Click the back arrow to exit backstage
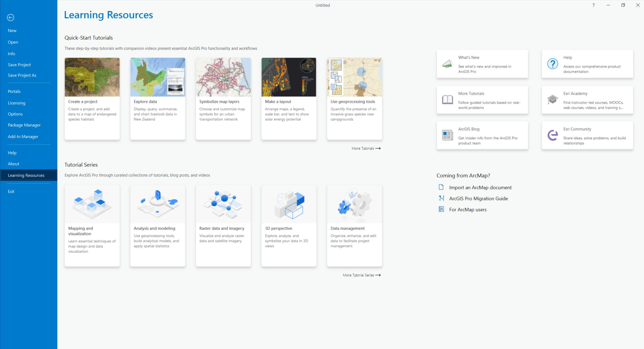 [x=10, y=18]
